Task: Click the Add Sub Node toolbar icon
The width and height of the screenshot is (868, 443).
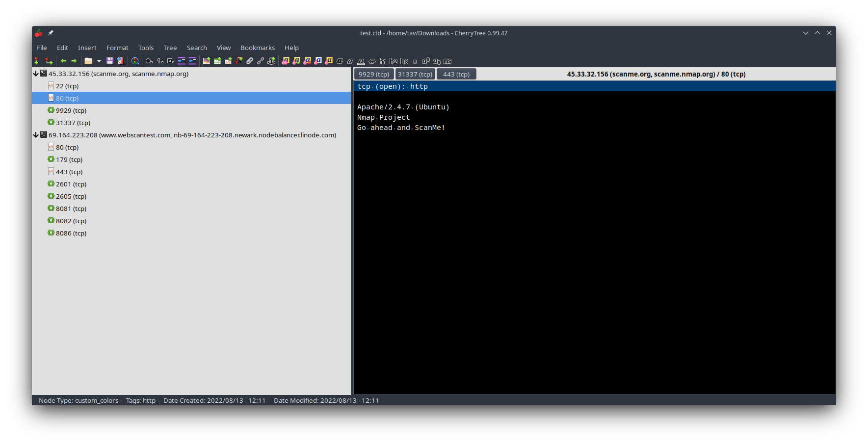Action: coord(49,61)
